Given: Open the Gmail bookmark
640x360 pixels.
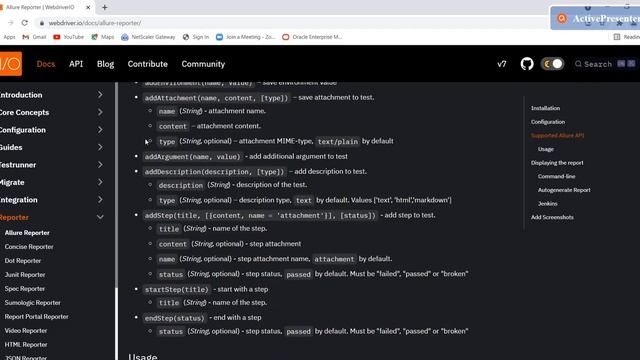Looking at the screenshot, I should (34, 37).
